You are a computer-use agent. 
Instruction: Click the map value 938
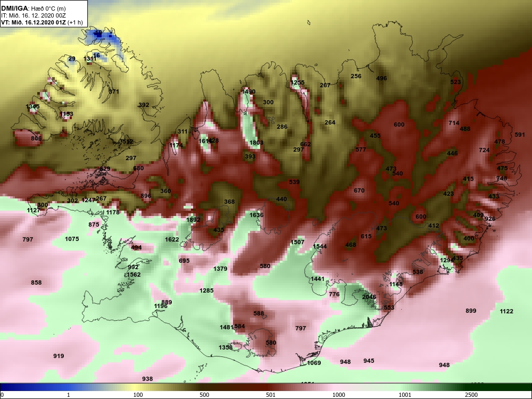tap(147, 379)
